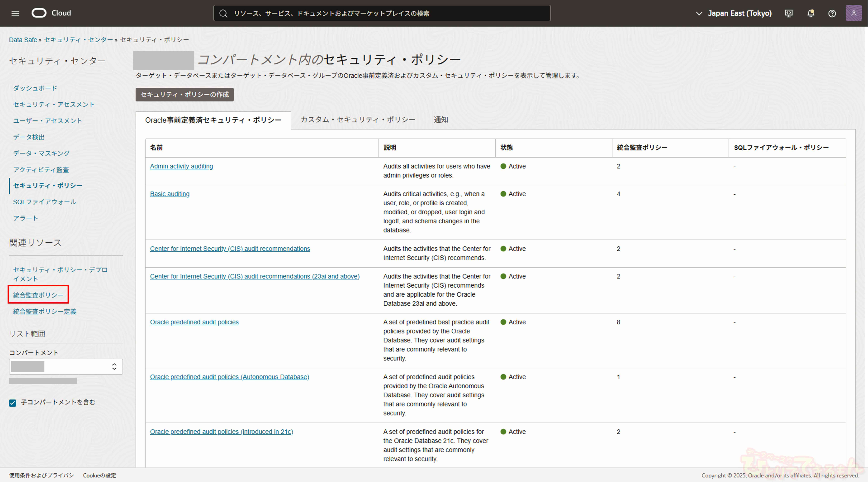Open the Cloud Shell developer tools icon
868x482 pixels.
click(789, 13)
